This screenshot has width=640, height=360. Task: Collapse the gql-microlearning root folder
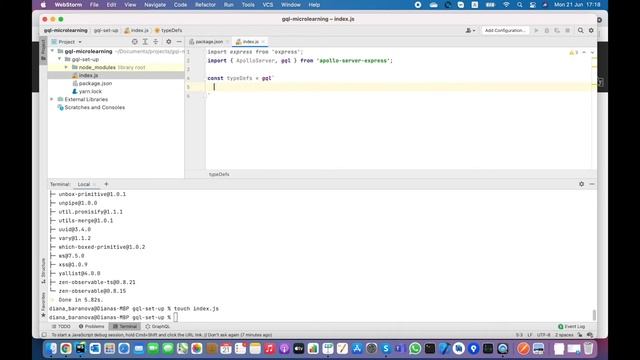pyautogui.click(x=52, y=51)
